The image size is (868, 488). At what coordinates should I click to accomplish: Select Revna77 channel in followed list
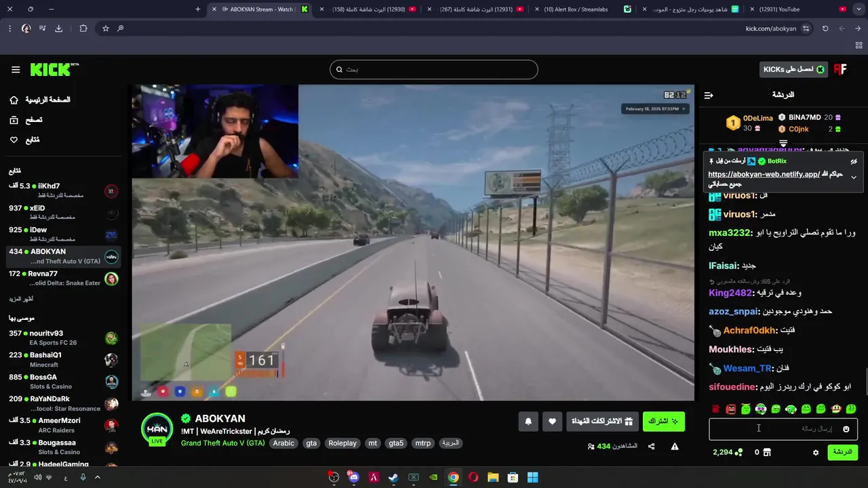click(x=64, y=278)
